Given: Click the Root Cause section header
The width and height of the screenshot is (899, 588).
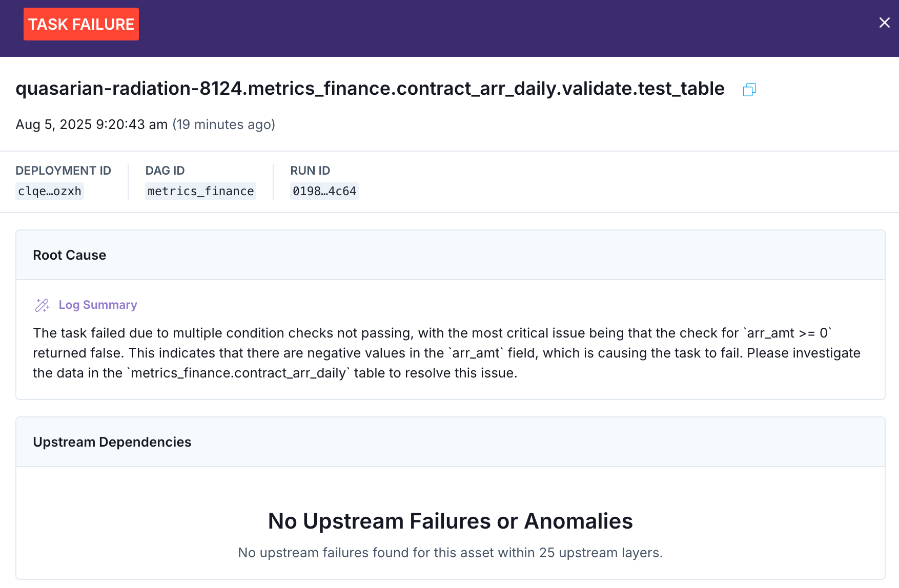Looking at the screenshot, I should 70,255.
